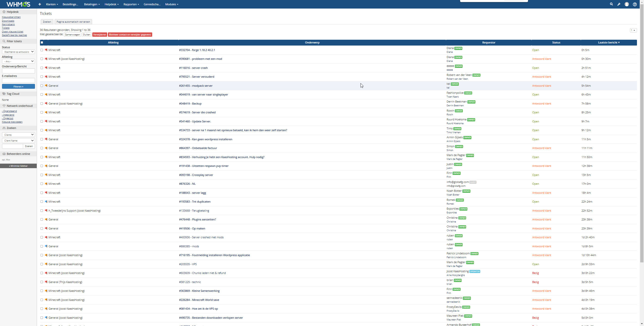Select checkbox for ticket #864397 Onbetaalde factuur

pos(42,148)
